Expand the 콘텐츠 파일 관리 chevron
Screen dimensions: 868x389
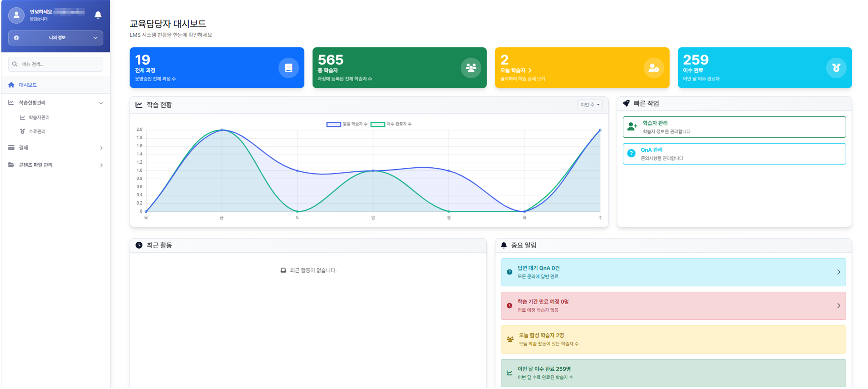pos(102,165)
